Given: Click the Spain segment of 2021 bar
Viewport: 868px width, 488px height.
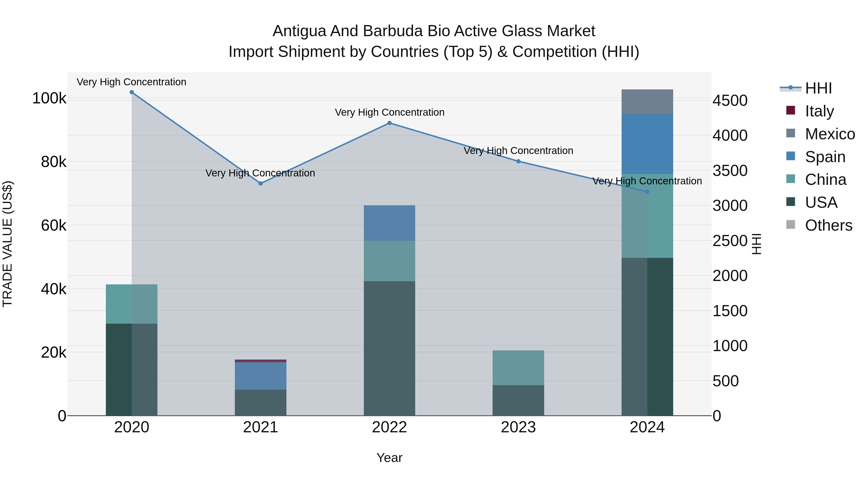Looking at the screenshot, I should (x=260, y=376).
